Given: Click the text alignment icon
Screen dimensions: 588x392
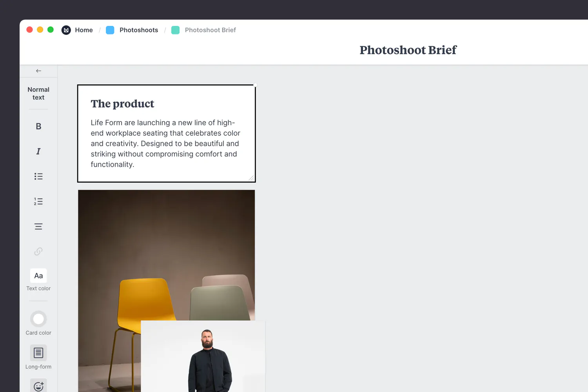Looking at the screenshot, I should [x=38, y=227].
